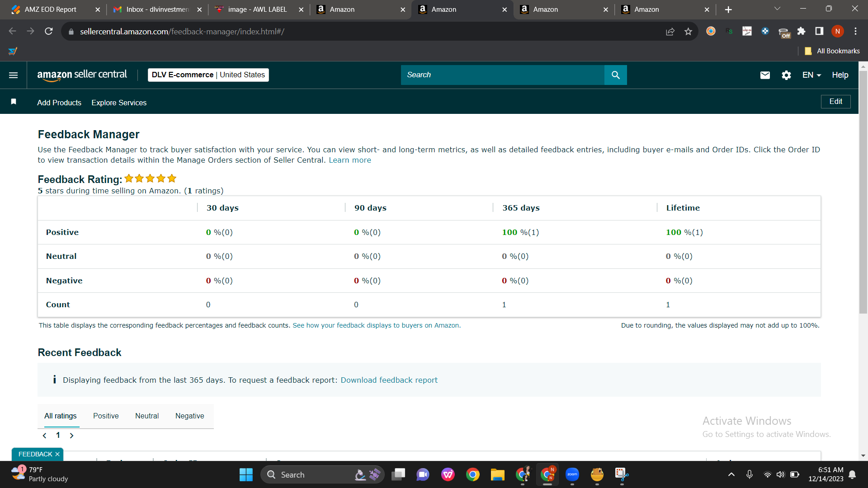
Task: Go back in browser history
Action: coord(13,31)
